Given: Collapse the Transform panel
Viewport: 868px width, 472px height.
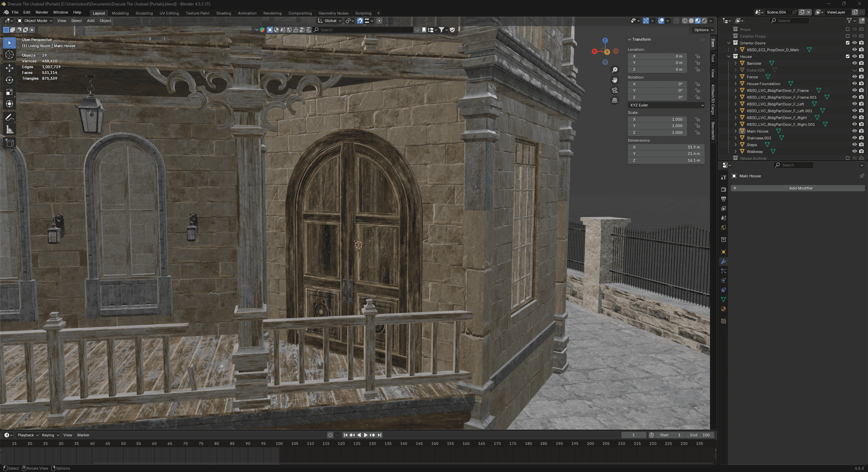Looking at the screenshot, I should pyautogui.click(x=630, y=39).
